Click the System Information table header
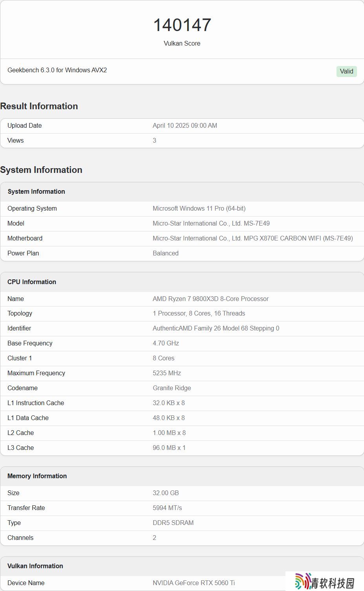 point(36,192)
